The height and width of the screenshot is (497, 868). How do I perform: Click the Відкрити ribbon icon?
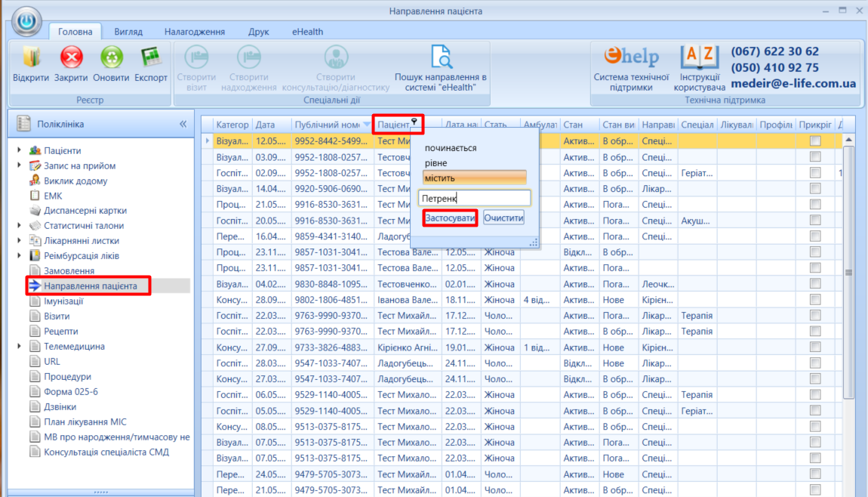click(31, 64)
